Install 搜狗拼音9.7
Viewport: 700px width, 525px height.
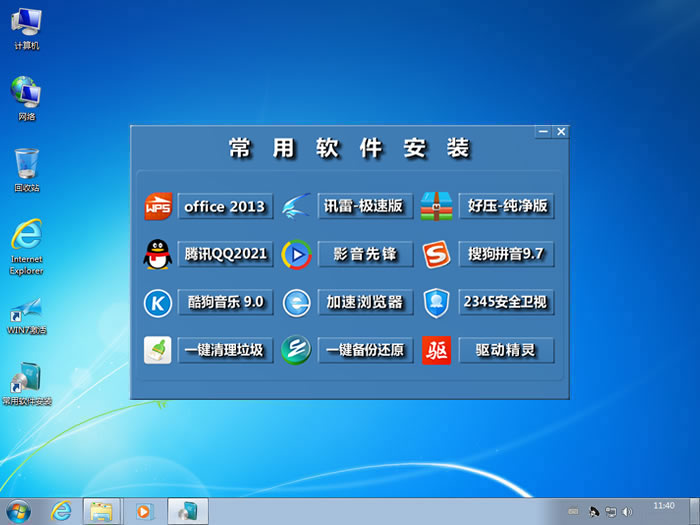point(507,254)
